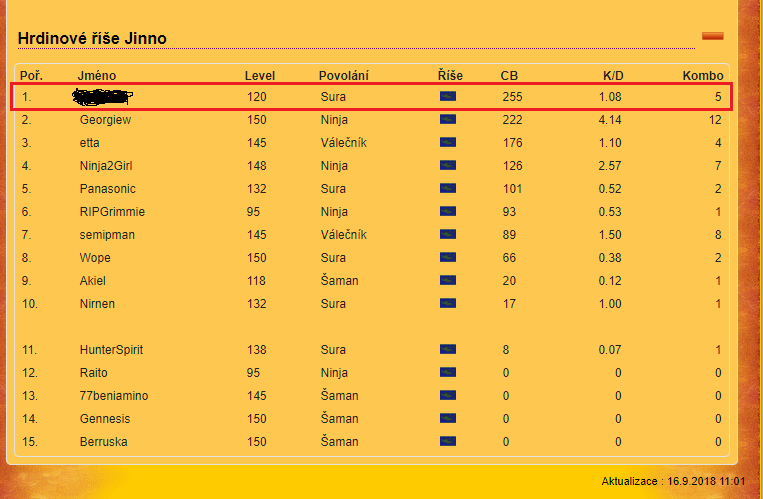763x499 pixels.
Task: Click the flag icon in semipman row
Action: pyautogui.click(x=448, y=234)
